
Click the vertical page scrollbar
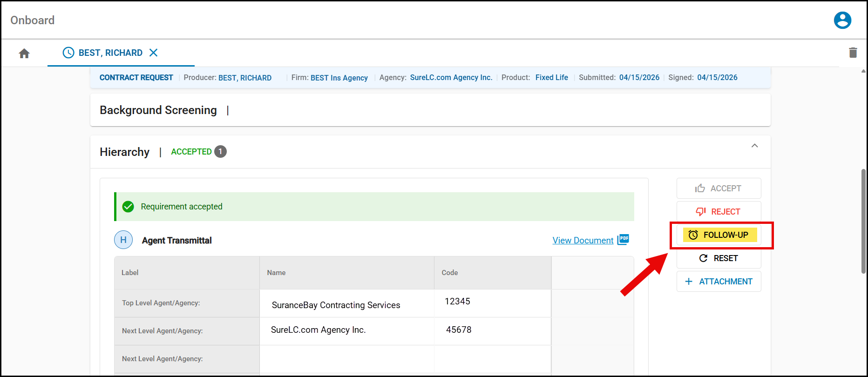[x=863, y=221]
